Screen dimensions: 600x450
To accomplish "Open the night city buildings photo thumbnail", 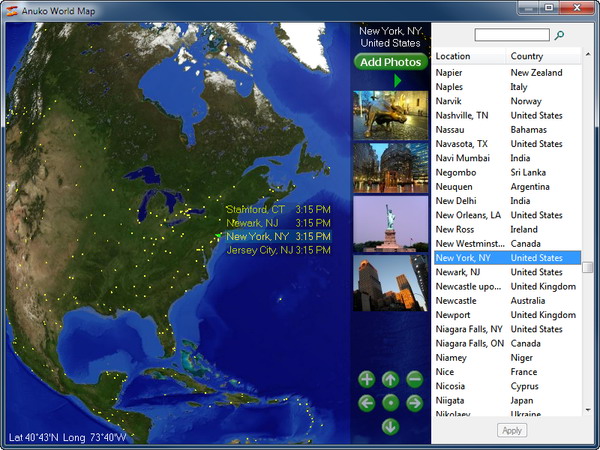I will tap(390, 168).
